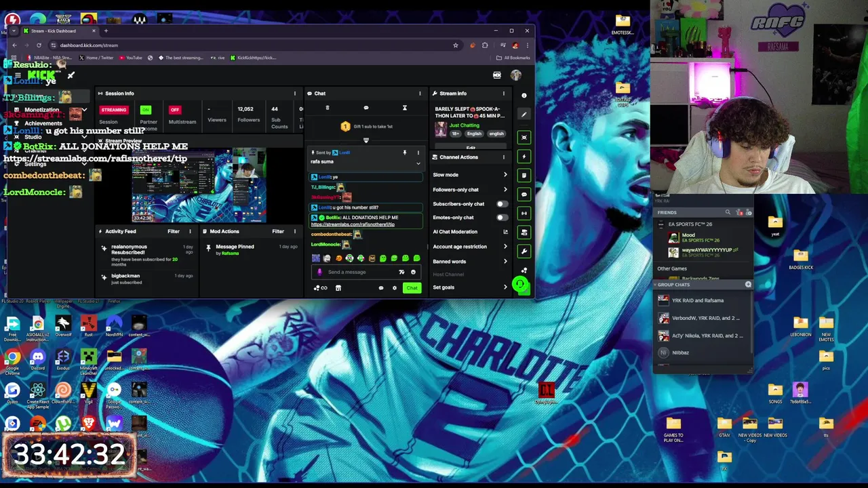Reload the Kick dashboard page
This screenshot has width=868, height=488.
pyautogui.click(x=39, y=45)
